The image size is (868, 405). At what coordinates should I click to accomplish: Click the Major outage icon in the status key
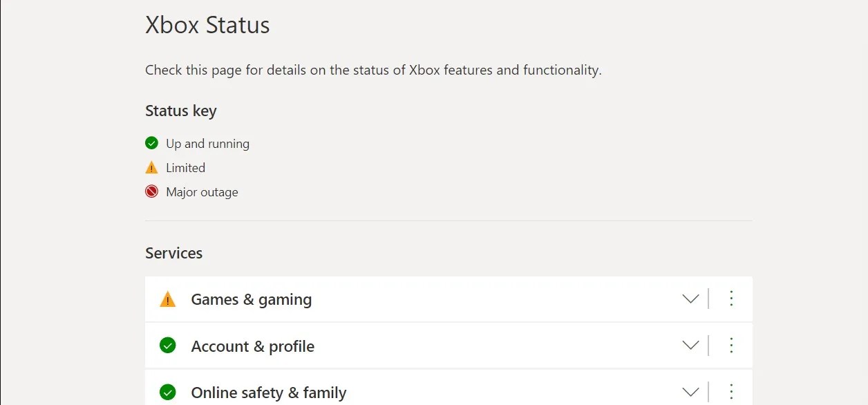(151, 191)
